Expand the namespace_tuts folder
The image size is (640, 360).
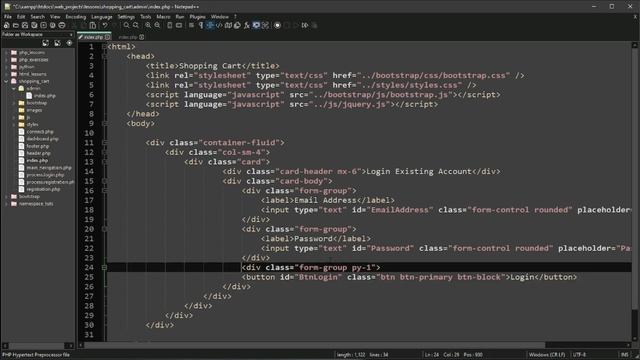(7, 204)
